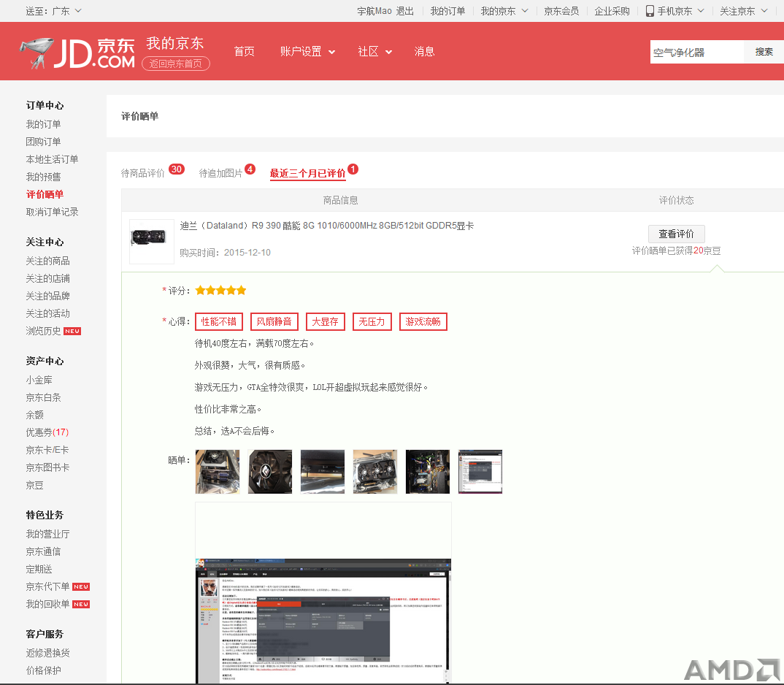Select the 游戏流畅 tag
Image resolution: width=784 pixels, height=685 pixels.
(x=423, y=322)
